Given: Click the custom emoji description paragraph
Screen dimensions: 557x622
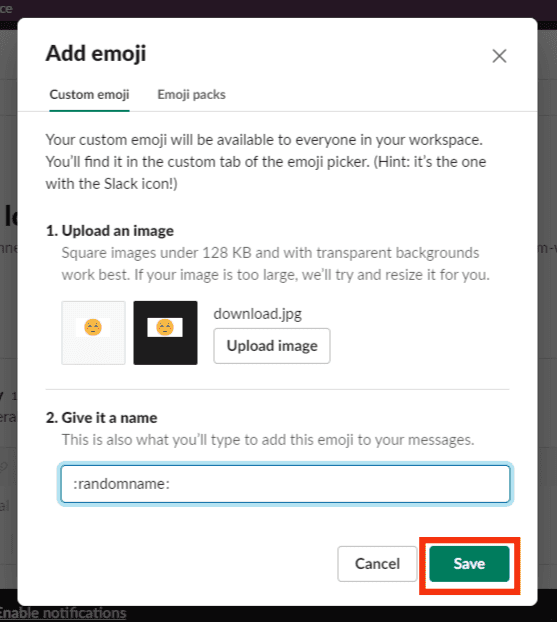Looking at the screenshot, I should (x=266, y=161).
